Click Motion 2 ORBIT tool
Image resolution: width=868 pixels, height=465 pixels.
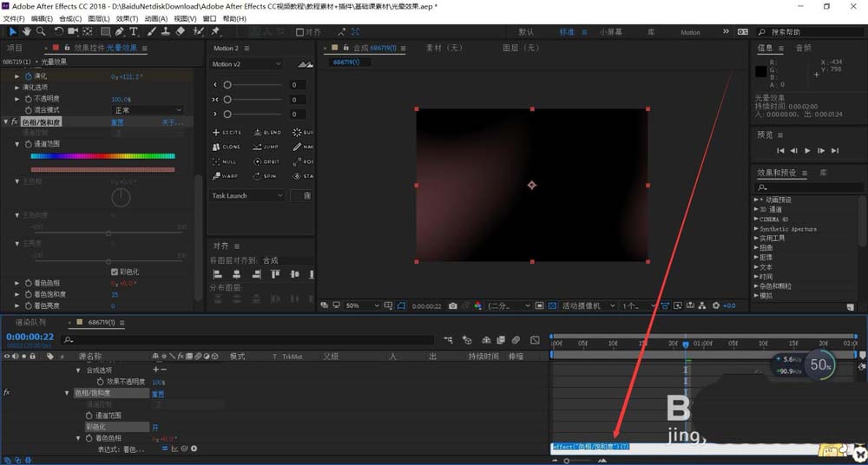pos(266,161)
